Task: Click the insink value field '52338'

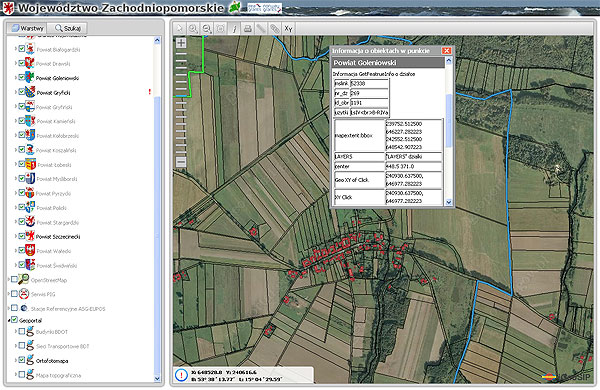Action: coord(369,83)
